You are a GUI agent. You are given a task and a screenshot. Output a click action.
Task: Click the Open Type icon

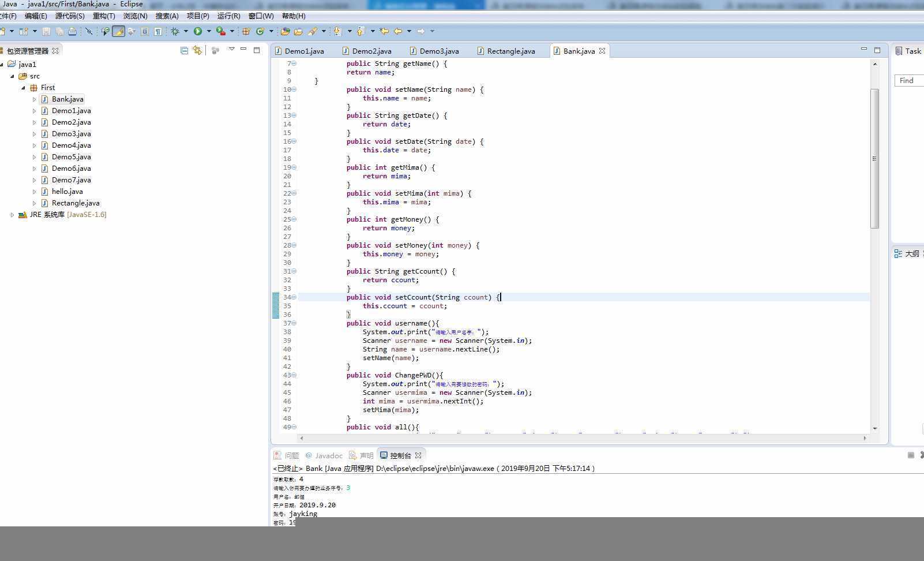coord(285,31)
